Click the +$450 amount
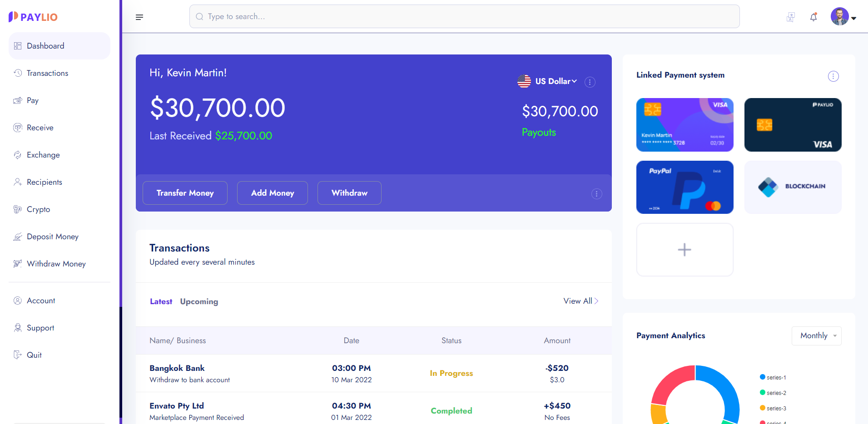Viewport: 868px width, 424px height. click(557, 406)
